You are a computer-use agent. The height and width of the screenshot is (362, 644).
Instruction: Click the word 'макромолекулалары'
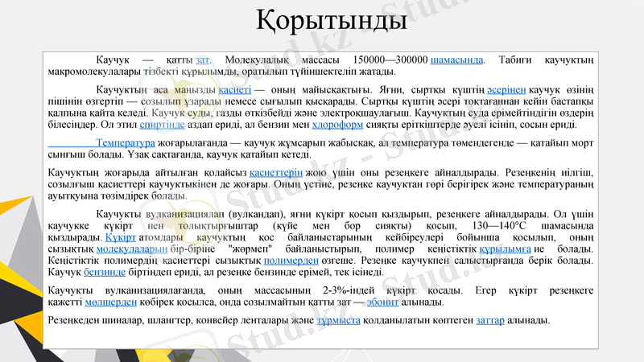tap(94, 72)
